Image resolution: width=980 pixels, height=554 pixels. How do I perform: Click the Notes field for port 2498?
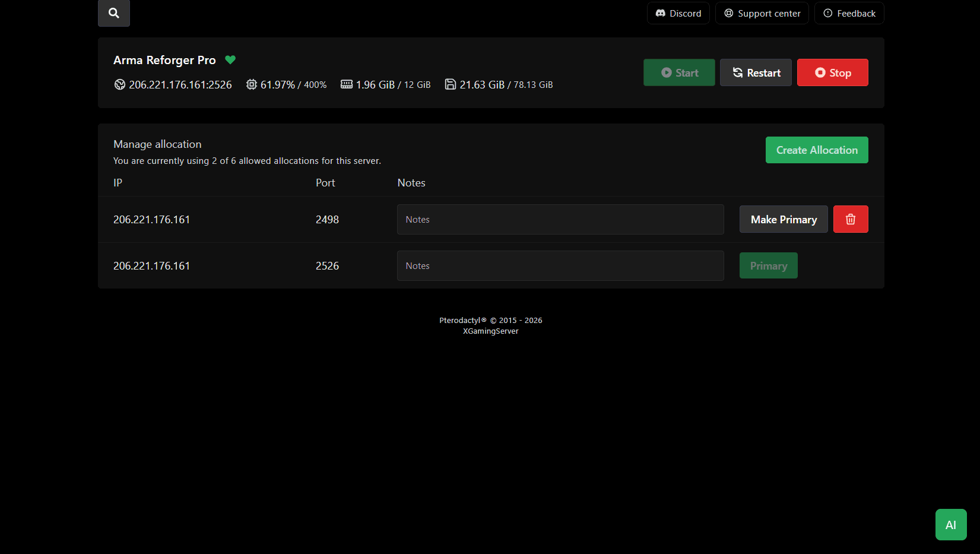tap(560, 220)
